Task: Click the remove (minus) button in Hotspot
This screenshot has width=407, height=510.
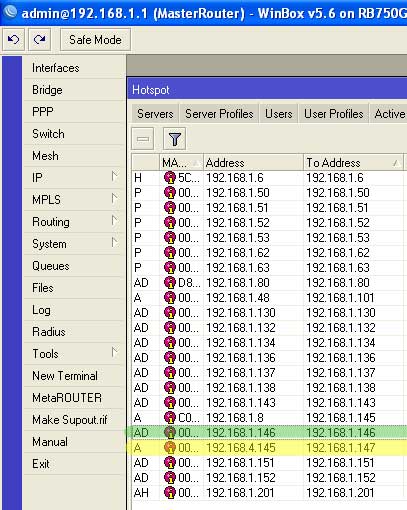Action: point(143,139)
